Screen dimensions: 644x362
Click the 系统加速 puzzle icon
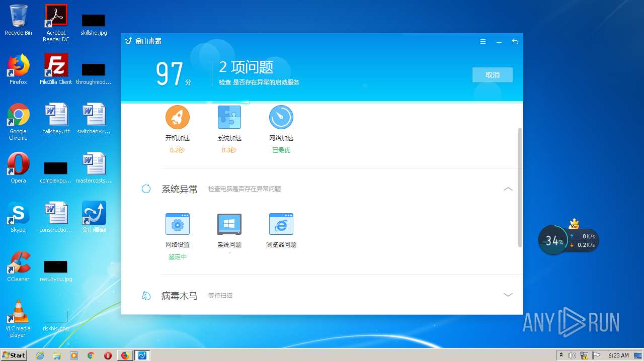pyautogui.click(x=229, y=117)
